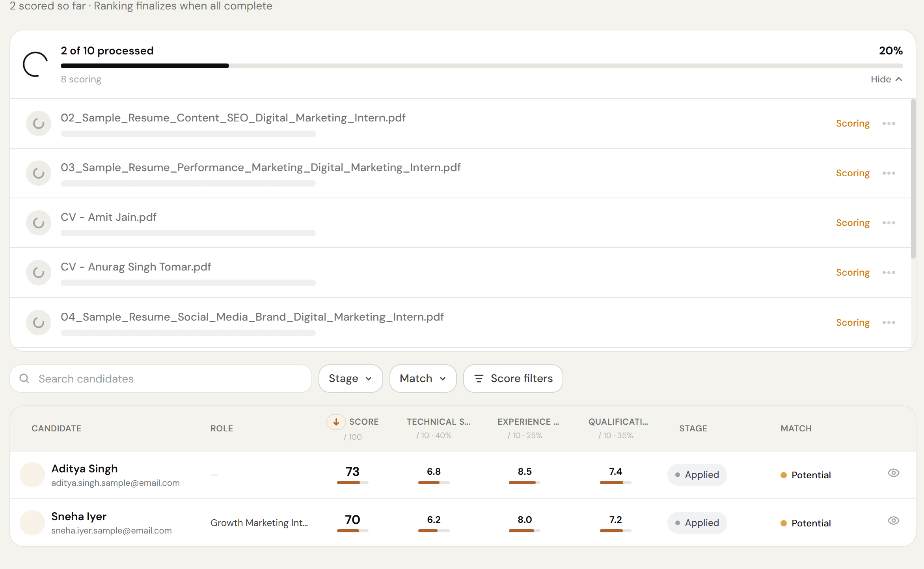
Task: Click Scoring status for Amit Jain CV
Action: pyautogui.click(x=853, y=223)
